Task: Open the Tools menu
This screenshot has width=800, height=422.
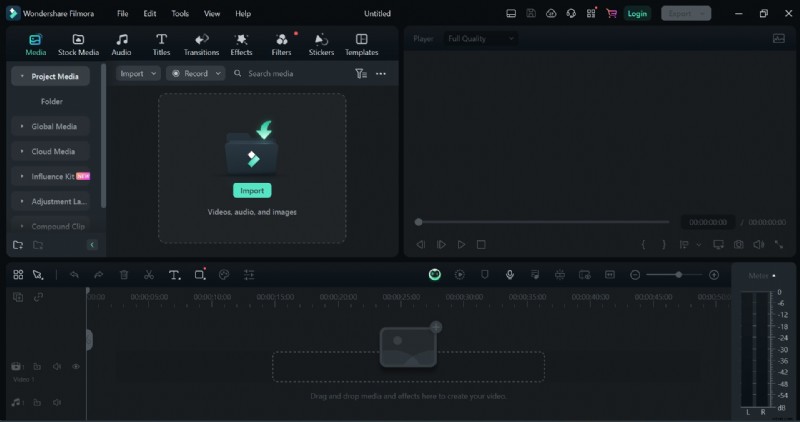Action: tap(180, 14)
